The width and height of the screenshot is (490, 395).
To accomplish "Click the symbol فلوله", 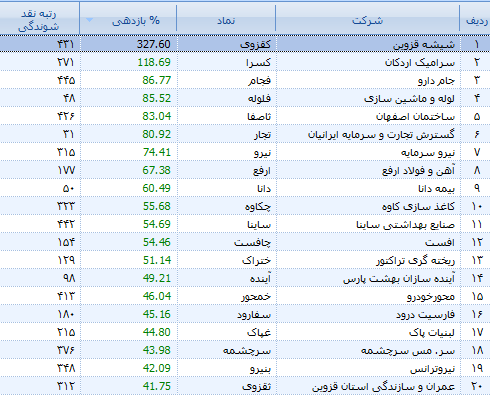I will (x=259, y=98).
